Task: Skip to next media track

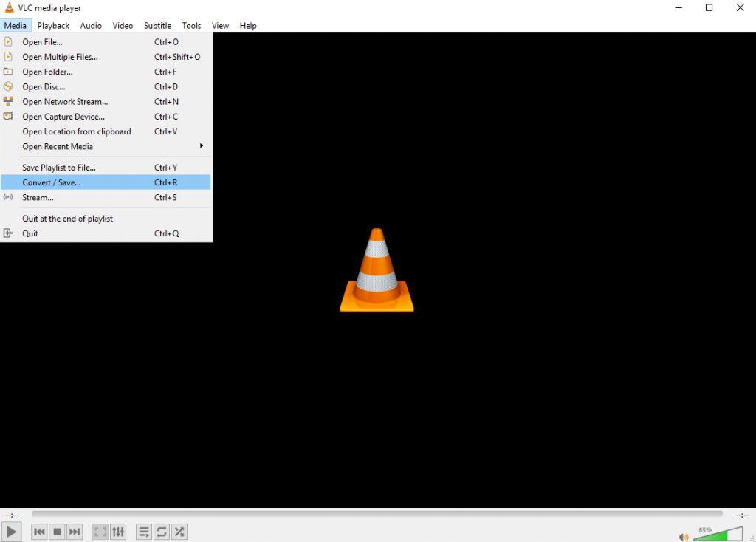Action: point(75,532)
